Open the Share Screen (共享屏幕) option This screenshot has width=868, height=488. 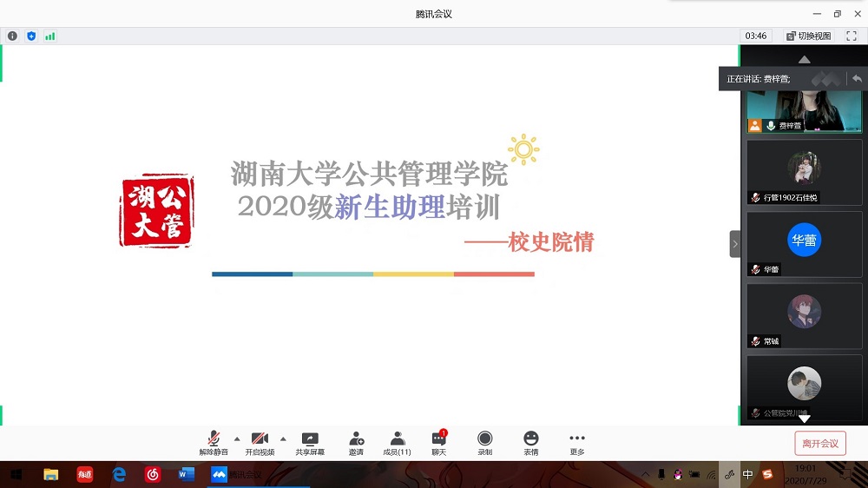click(310, 443)
